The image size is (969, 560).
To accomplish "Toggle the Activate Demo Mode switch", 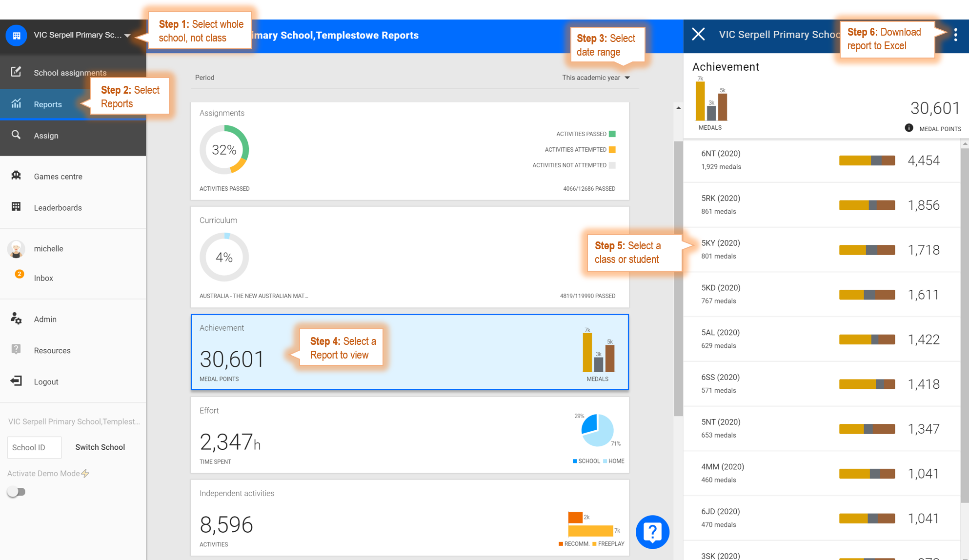I will (x=16, y=492).
